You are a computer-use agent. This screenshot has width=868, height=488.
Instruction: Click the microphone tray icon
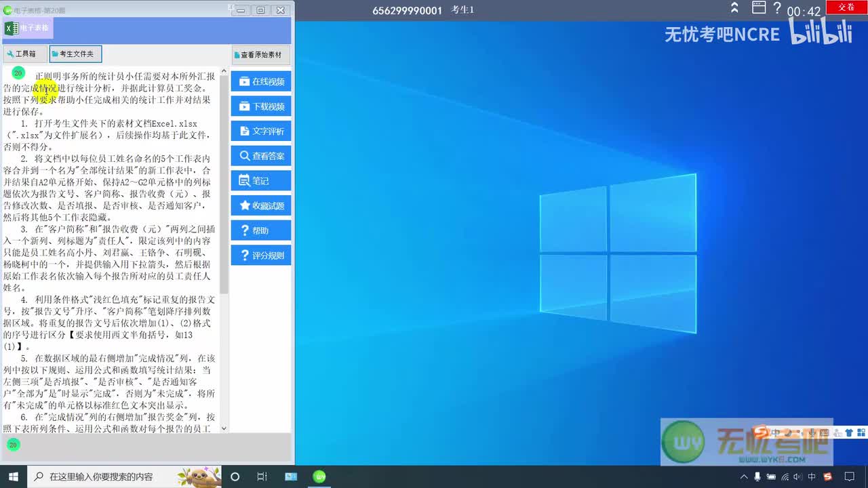[756, 477]
